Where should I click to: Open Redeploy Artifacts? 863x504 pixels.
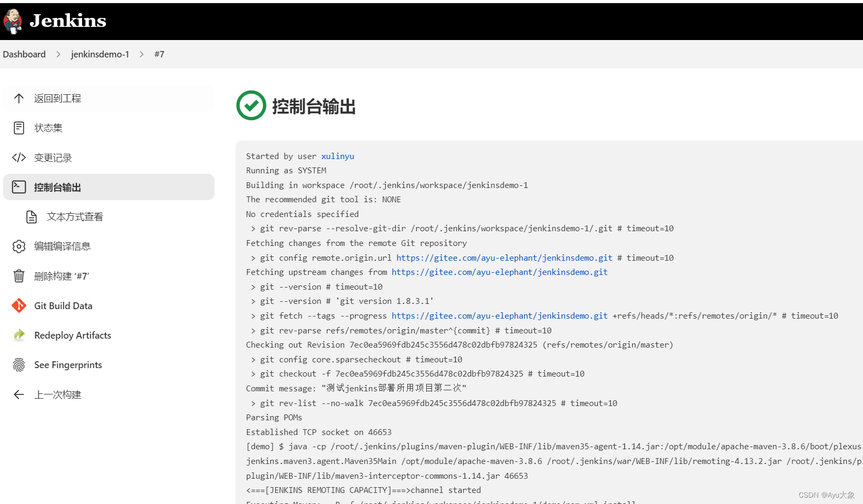coord(73,335)
